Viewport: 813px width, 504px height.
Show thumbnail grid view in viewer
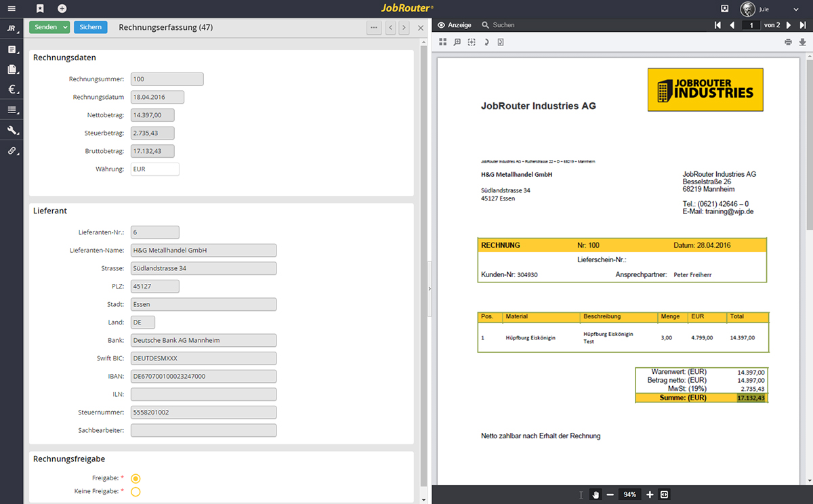point(442,42)
